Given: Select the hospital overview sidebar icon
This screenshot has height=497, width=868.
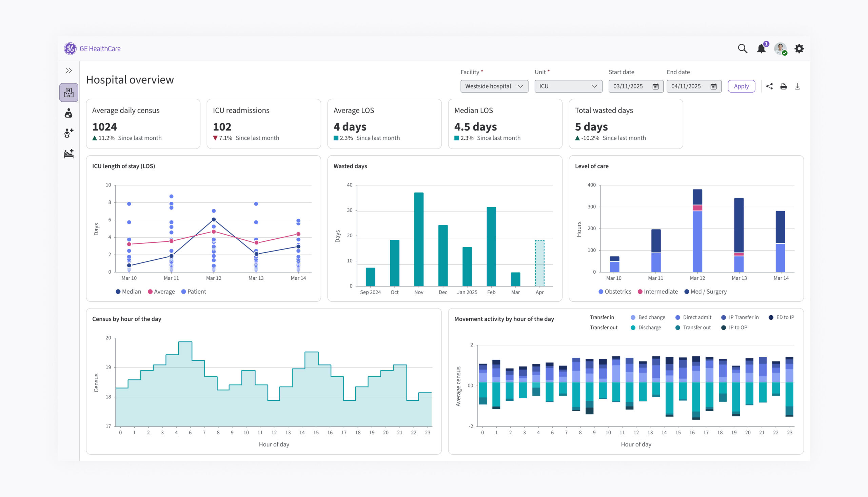Looking at the screenshot, I should click(68, 93).
